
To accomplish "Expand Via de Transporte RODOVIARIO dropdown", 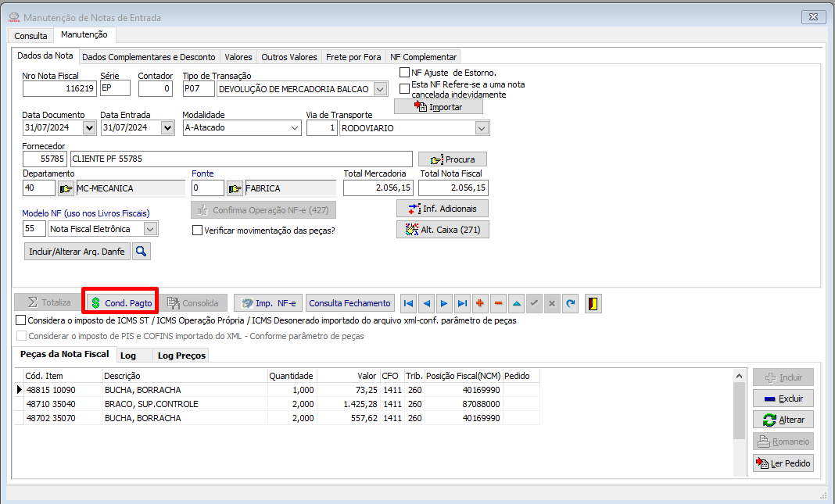I will pyautogui.click(x=482, y=128).
